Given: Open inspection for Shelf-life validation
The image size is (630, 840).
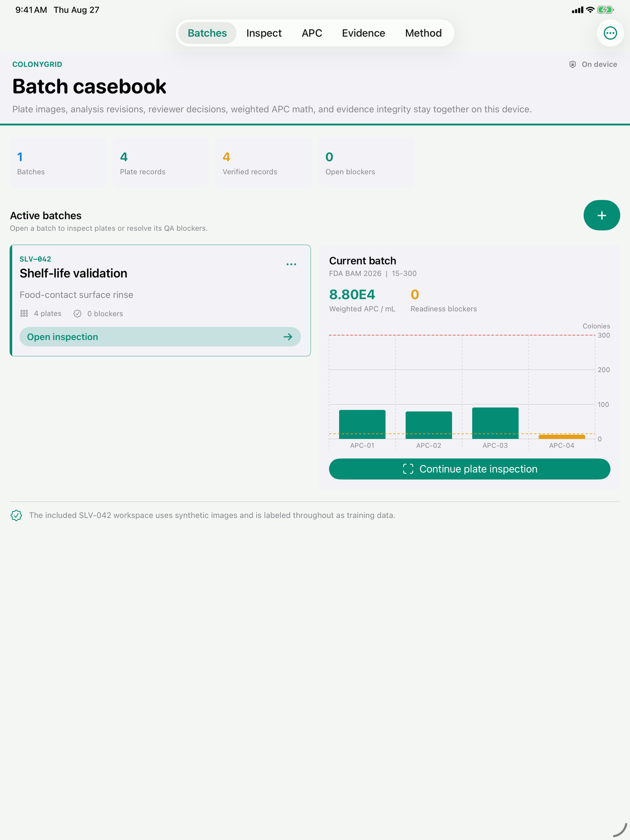Looking at the screenshot, I should (160, 337).
